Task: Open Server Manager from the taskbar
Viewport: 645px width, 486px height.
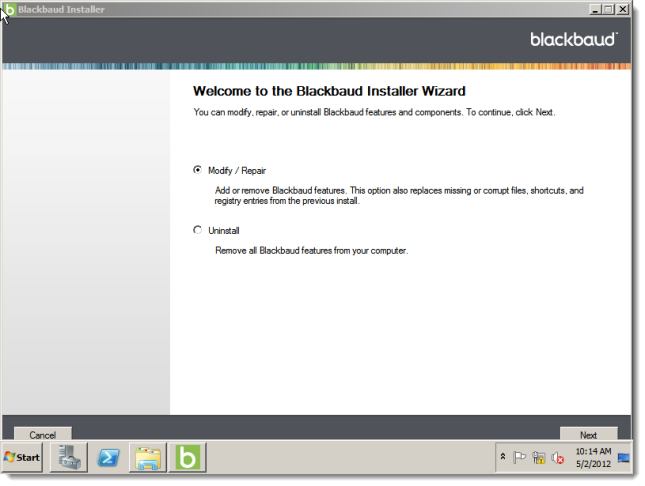Action: point(69,457)
